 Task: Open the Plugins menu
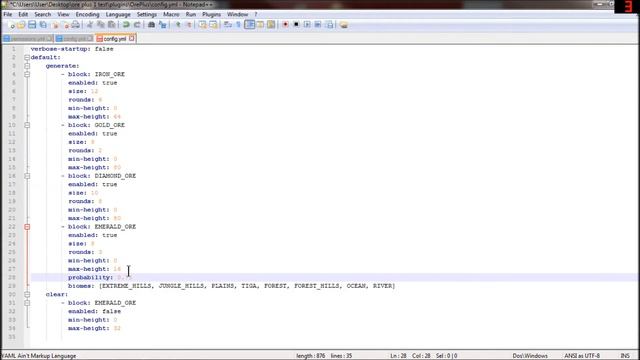tap(211, 14)
